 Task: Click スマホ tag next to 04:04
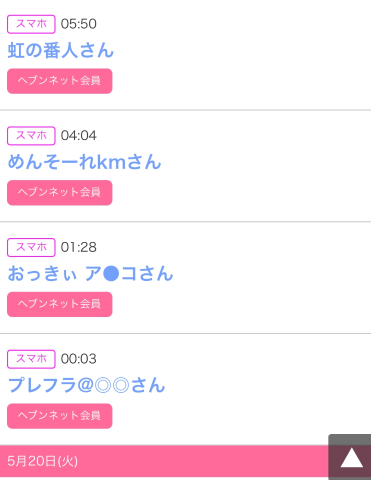[31, 136]
